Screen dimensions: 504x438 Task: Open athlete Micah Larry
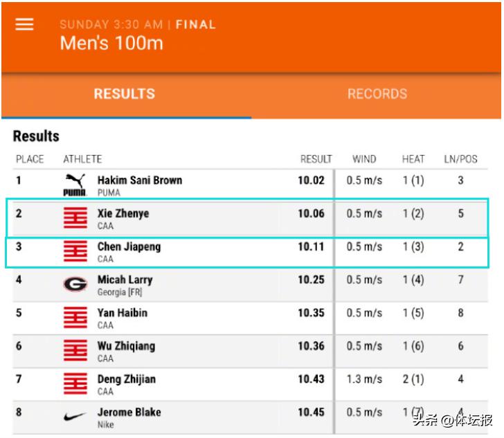coord(125,280)
